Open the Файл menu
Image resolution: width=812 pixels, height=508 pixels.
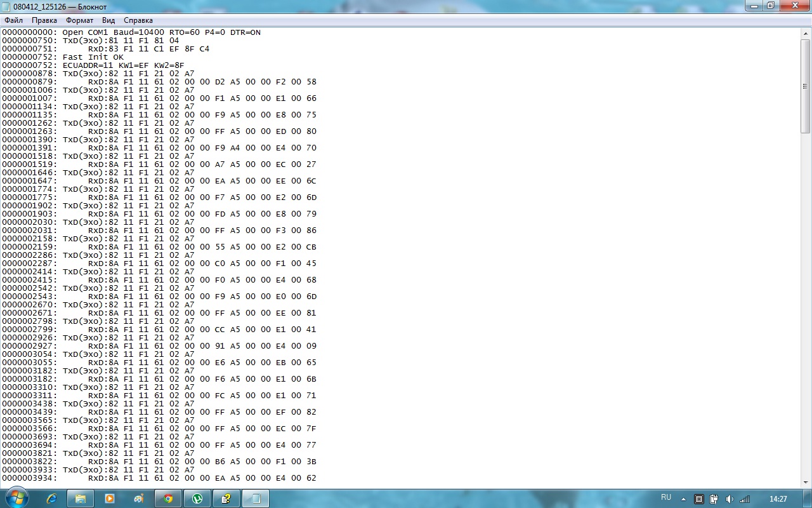click(13, 20)
